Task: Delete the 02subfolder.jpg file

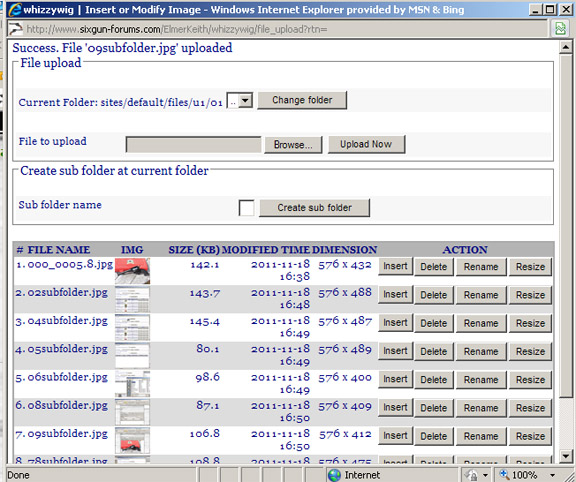Action: point(433,295)
